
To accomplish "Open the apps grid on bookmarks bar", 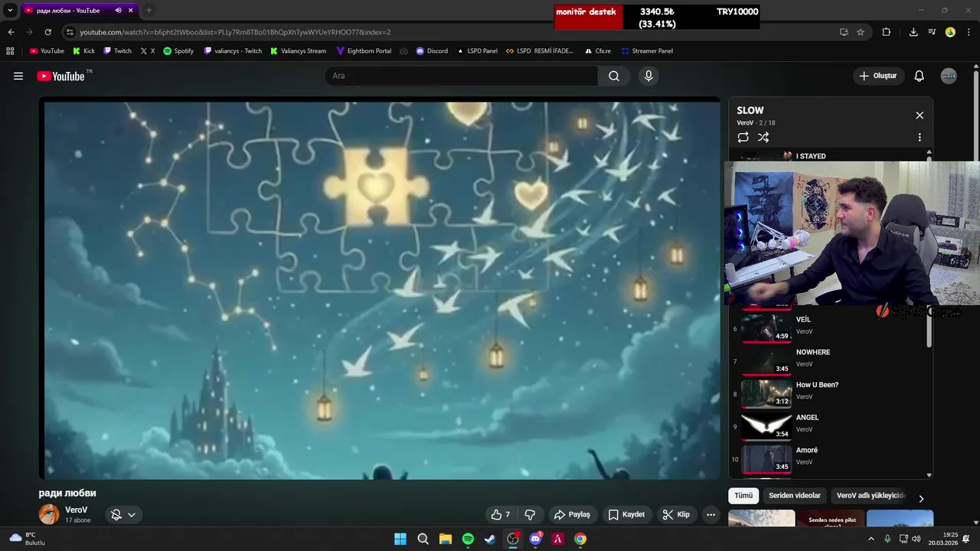I will click(10, 51).
